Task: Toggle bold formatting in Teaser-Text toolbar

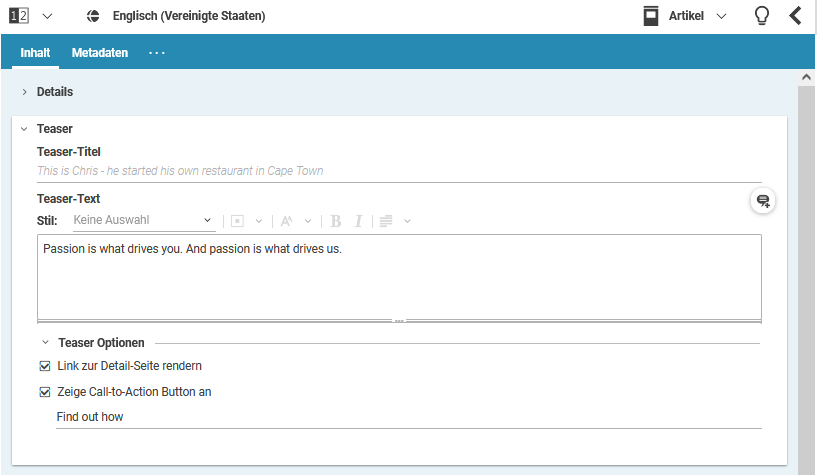Action: (336, 221)
